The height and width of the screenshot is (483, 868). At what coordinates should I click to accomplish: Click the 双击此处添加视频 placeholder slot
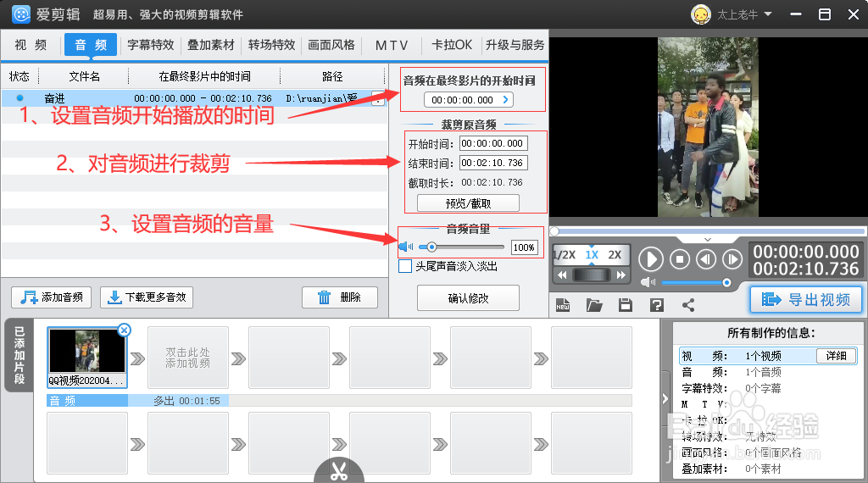(x=188, y=358)
